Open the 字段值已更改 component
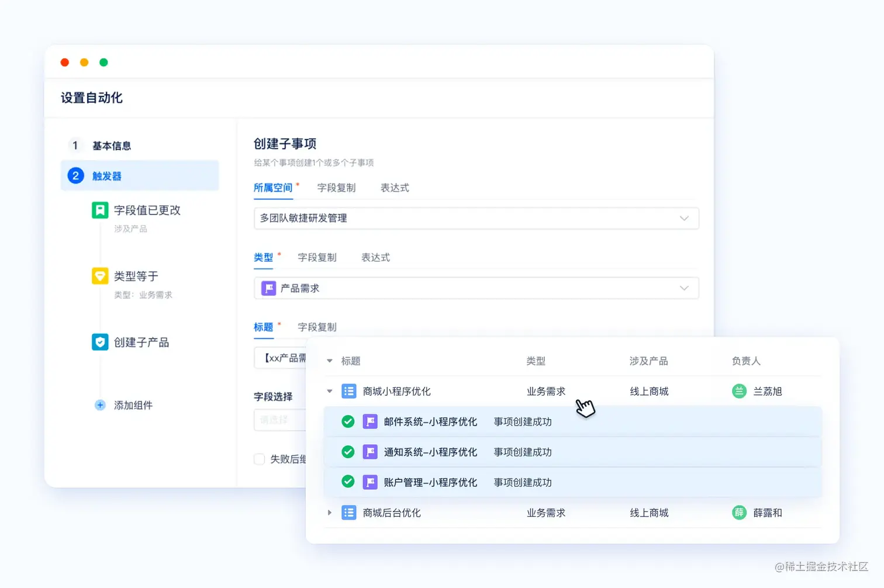Screen dimensions: 884x588 [147, 210]
